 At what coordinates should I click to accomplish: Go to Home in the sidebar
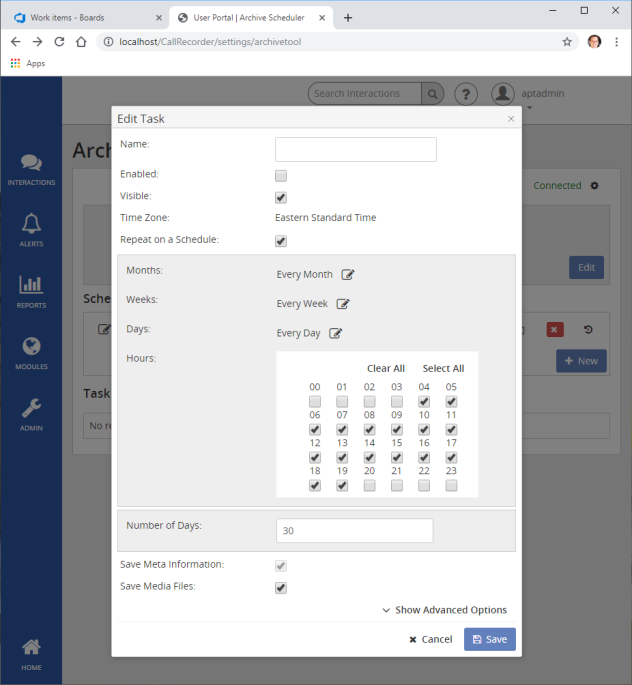click(x=31, y=652)
